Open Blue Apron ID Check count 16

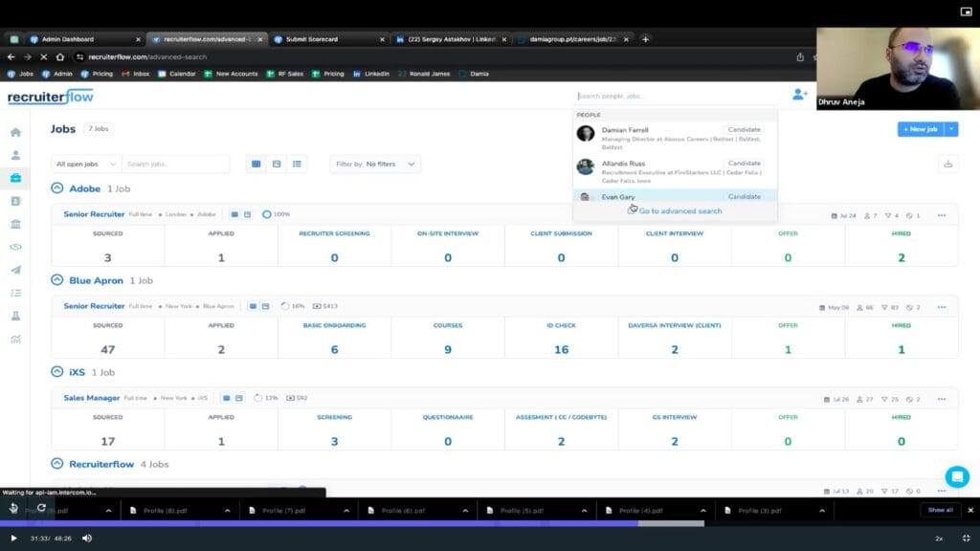coord(561,350)
